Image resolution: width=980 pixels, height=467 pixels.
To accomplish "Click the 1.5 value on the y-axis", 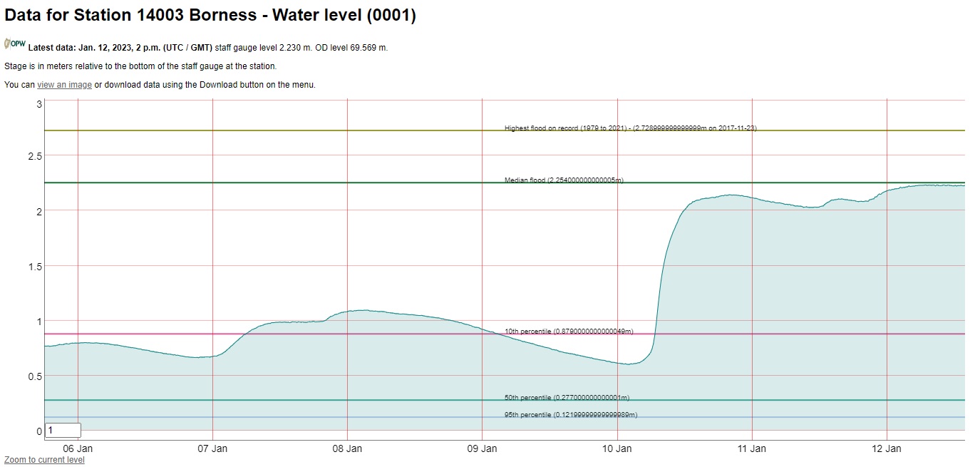I will pyautogui.click(x=35, y=267).
